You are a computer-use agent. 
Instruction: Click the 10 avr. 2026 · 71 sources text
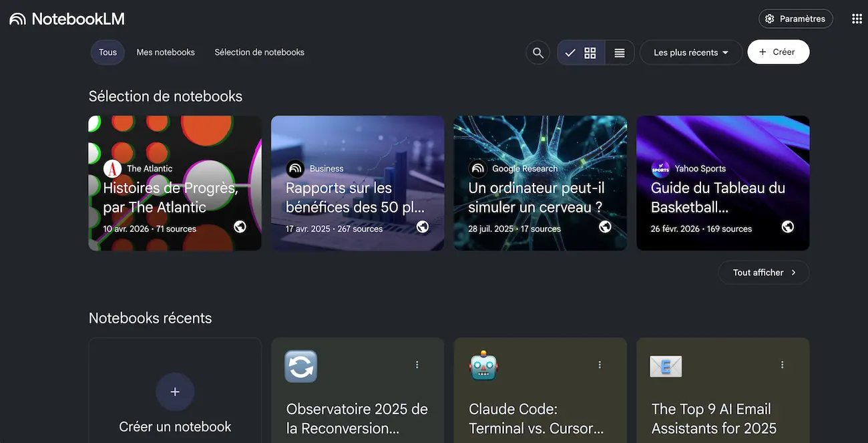click(x=150, y=229)
